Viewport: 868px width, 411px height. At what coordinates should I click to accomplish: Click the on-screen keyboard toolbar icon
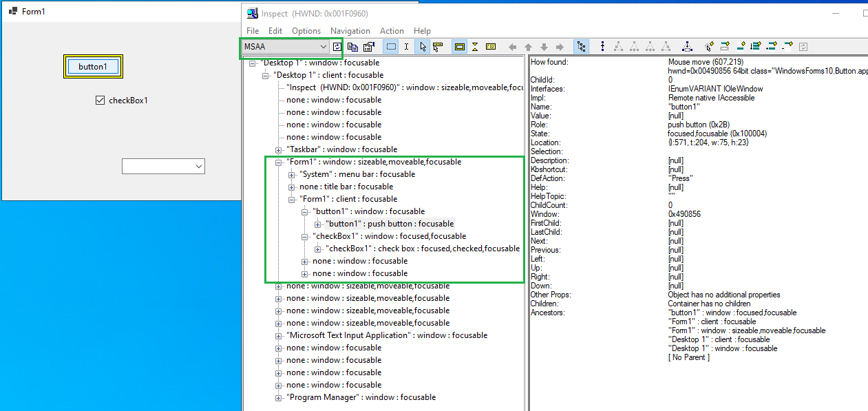[x=490, y=46]
